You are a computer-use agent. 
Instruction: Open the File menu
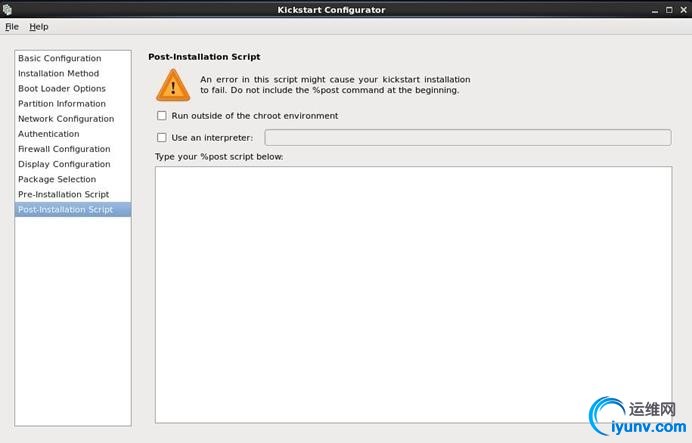click(x=12, y=27)
